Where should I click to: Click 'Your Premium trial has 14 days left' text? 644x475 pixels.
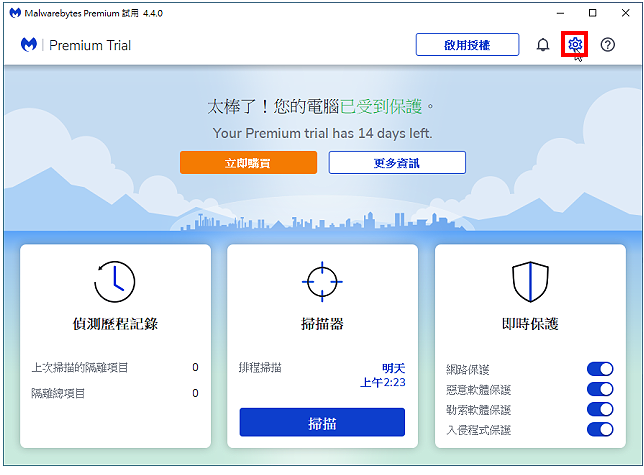322,133
